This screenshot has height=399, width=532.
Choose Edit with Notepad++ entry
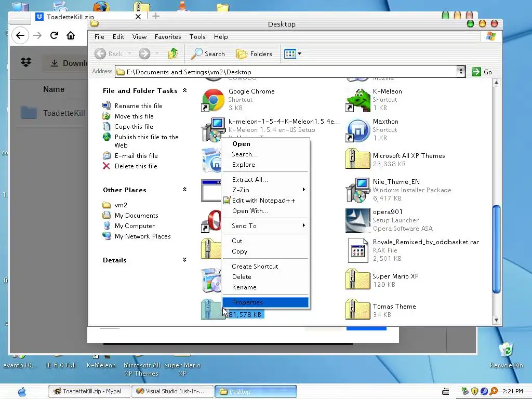265,201
